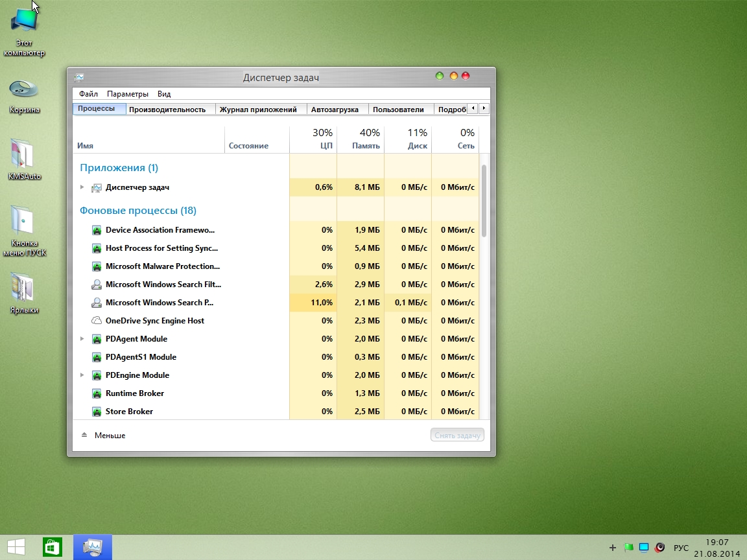Viewport: 747px width, 560px height.
Task: Click the volume speaker tray icon
Action: pos(659,548)
